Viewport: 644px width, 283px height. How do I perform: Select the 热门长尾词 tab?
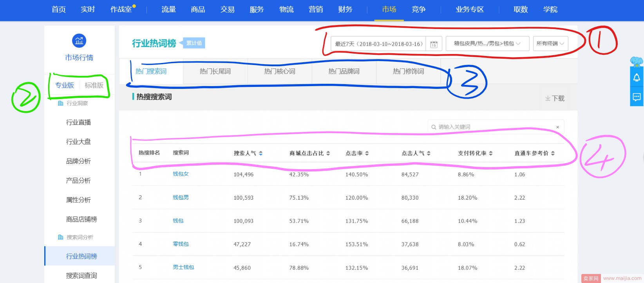tap(215, 71)
